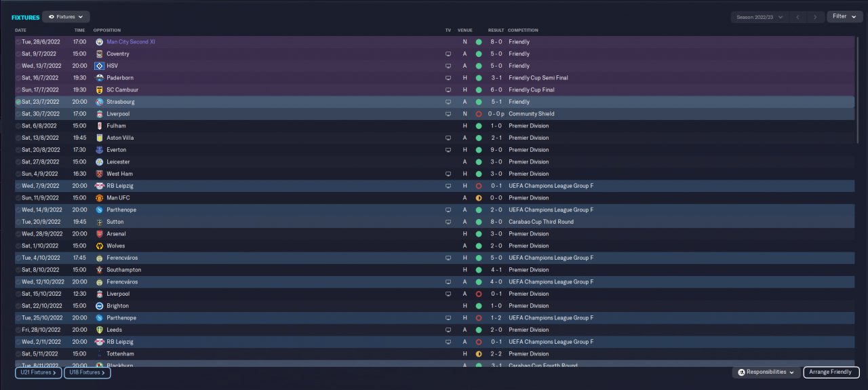Click the HSV club logo icon
This screenshot has width=868, height=390.
point(99,66)
